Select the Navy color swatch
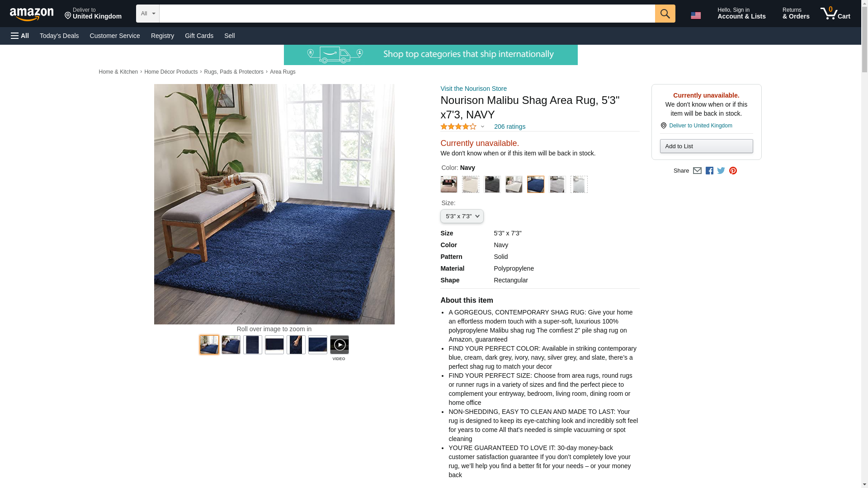 [536, 184]
